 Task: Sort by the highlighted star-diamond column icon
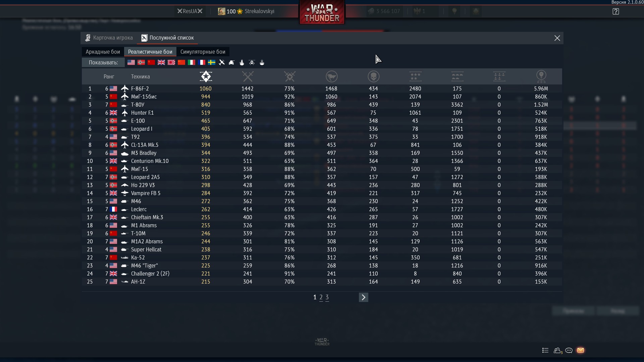[206, 76]
